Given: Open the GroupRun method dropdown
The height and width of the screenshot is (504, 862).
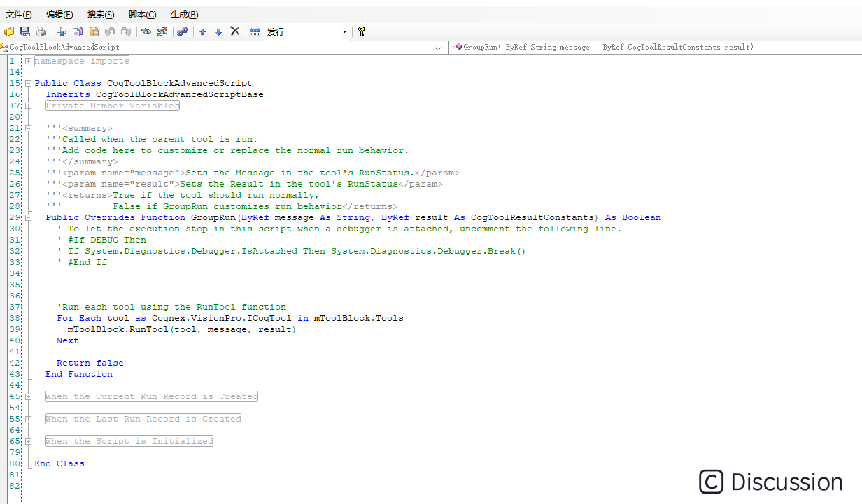Looking at the screenshot, I should [655, 48].
